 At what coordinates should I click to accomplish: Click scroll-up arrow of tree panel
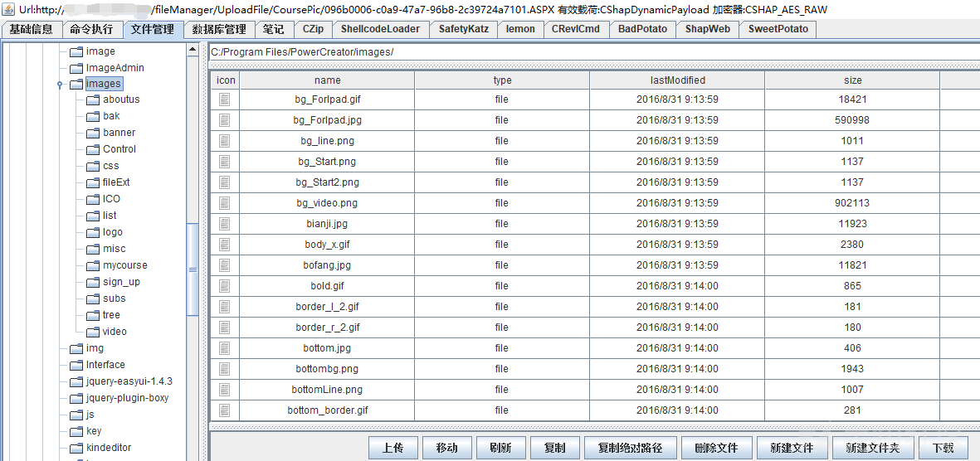193,50
